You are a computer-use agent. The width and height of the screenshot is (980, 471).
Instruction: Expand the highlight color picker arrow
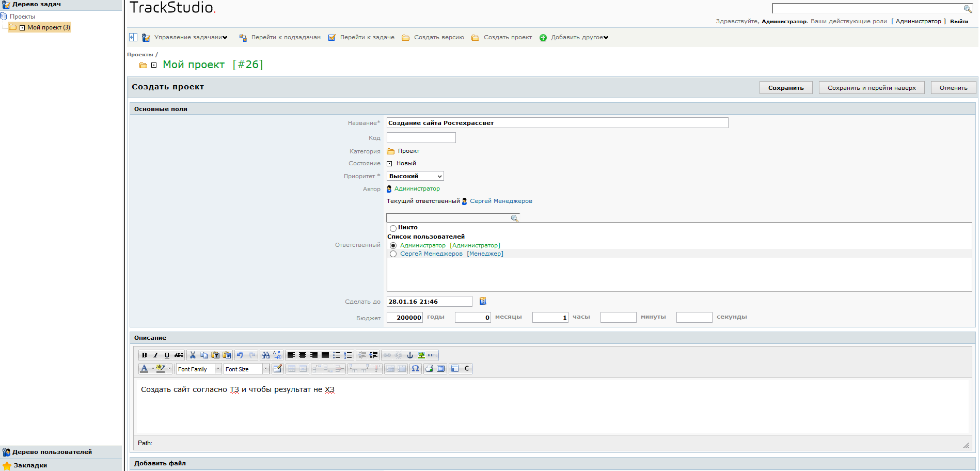(169, 369)
